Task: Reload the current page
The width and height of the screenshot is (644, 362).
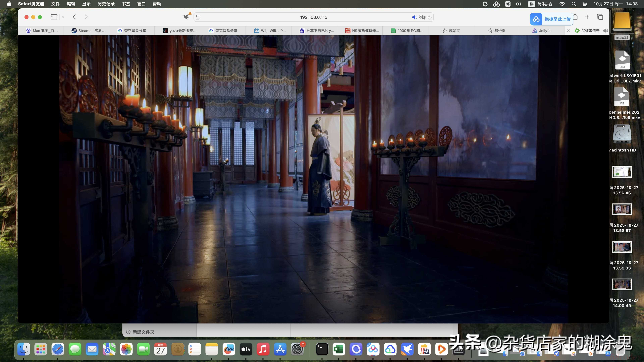Action: 430,17
